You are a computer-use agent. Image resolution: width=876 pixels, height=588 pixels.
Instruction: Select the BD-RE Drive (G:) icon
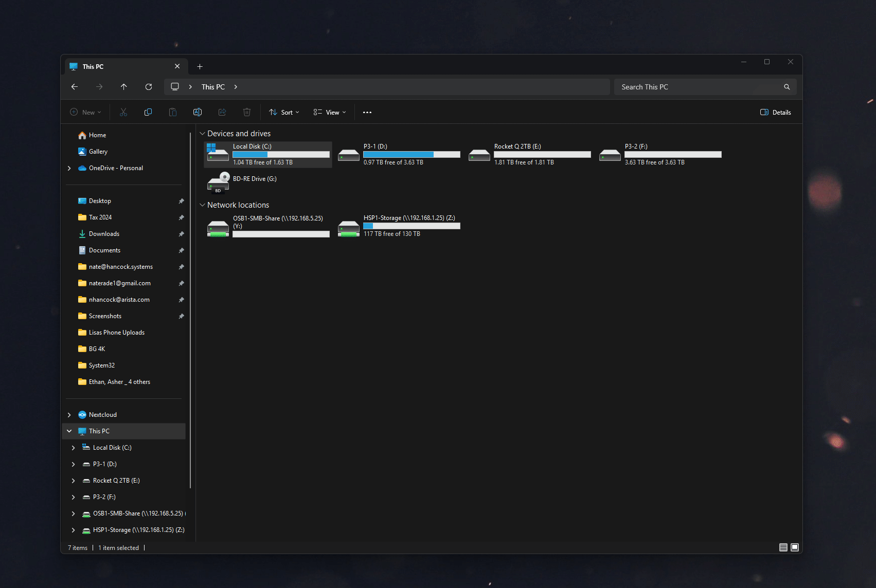(218, 182)
